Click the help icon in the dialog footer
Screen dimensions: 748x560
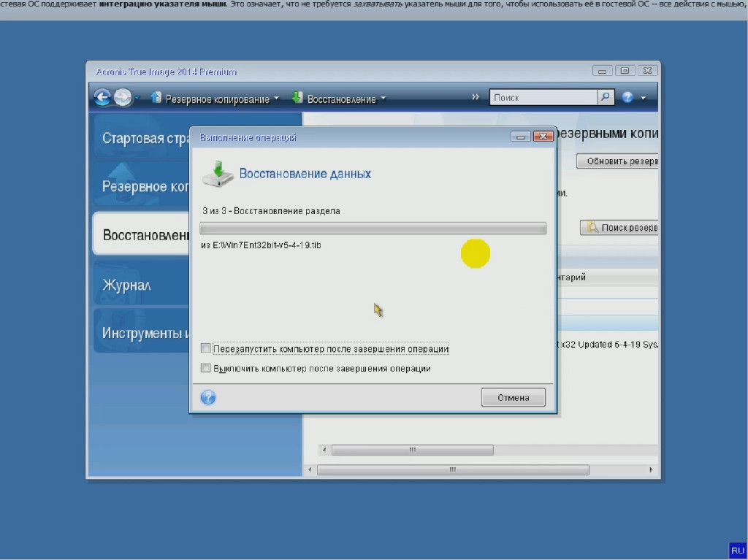click(208, 397)
